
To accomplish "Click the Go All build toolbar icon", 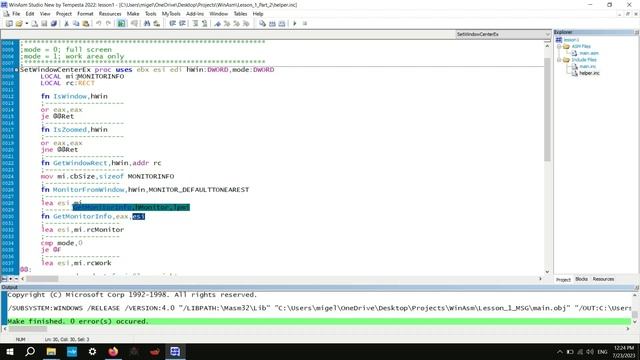I will coord(282,24).
